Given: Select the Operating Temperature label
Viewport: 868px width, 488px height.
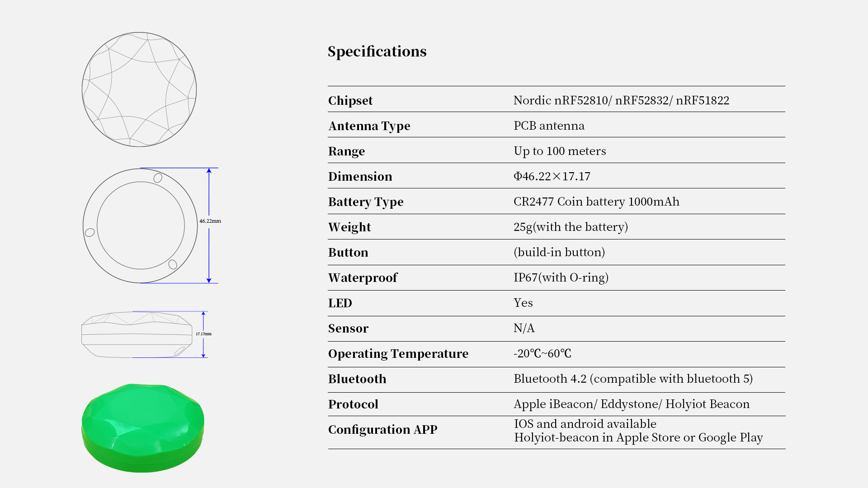Looking at the screenshot, I should [398, 353].
